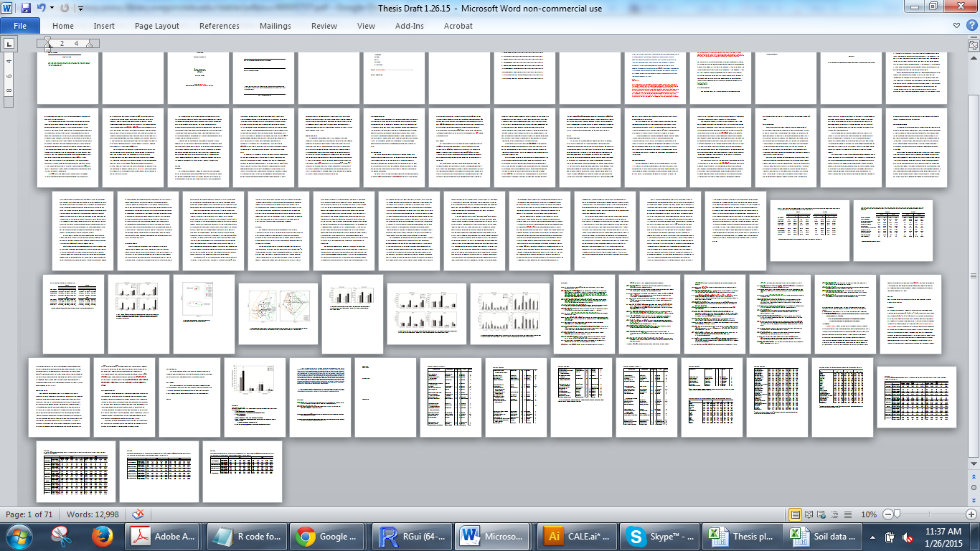Toggle the ruler display button above scrollbar

[x=974, y=44]
